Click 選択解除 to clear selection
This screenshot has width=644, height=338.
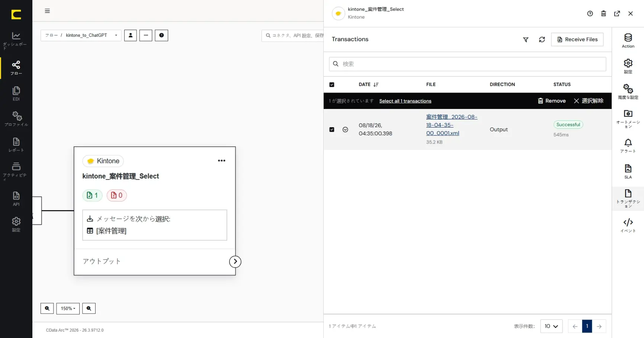[589, 101]
